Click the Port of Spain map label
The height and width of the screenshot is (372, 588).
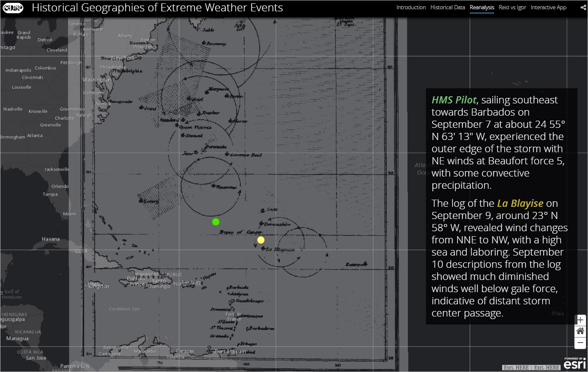pyautogui.click(x=230, y=351)
